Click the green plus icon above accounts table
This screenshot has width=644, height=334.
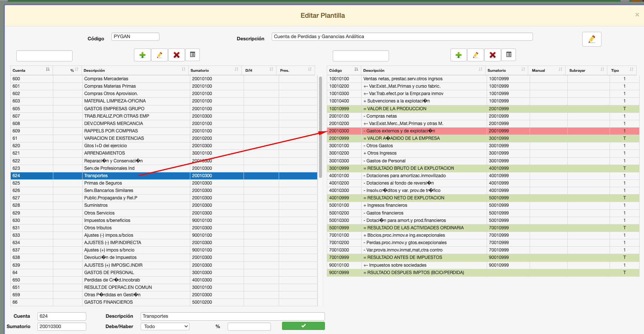click(142, 55)
